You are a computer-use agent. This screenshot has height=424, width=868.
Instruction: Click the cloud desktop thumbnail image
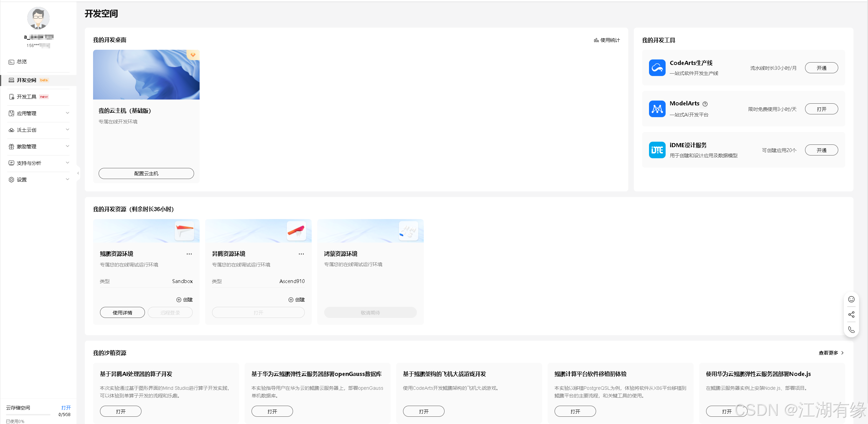(146, 75)
